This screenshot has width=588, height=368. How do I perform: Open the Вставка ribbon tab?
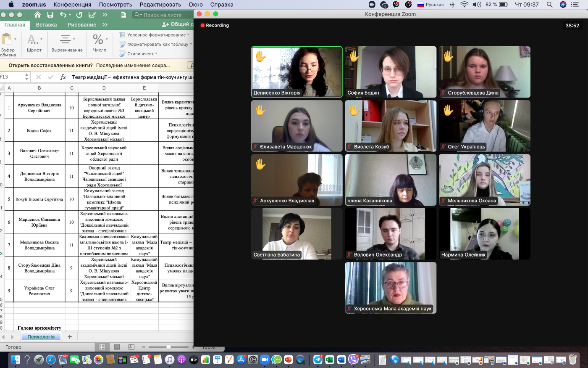tap(46, 25)
